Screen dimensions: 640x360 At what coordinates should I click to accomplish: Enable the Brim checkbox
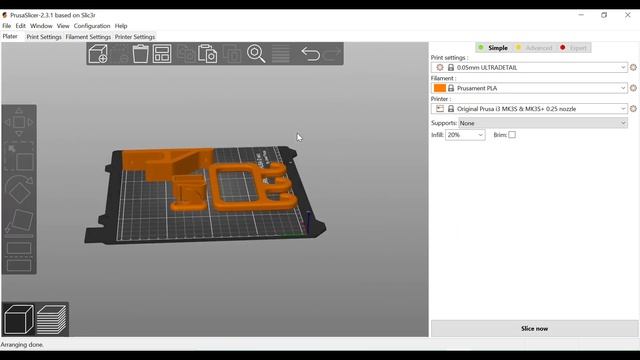coord(512,135)
